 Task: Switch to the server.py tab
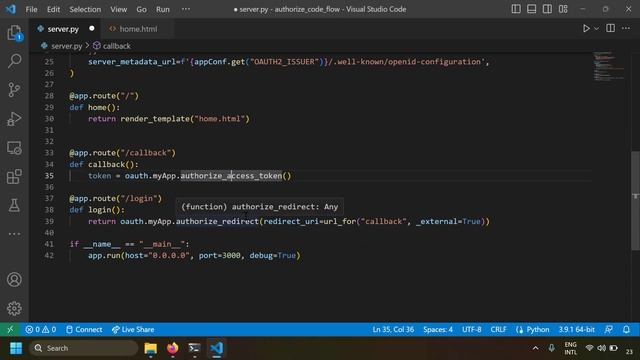click(x=63, y=29)
